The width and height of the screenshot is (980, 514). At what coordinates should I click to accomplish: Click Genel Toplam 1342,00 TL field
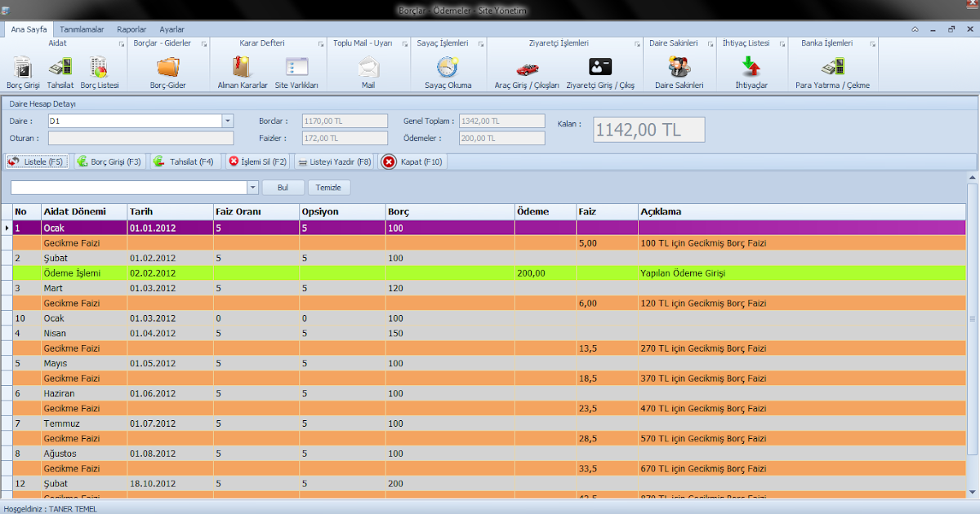[501, 121]
